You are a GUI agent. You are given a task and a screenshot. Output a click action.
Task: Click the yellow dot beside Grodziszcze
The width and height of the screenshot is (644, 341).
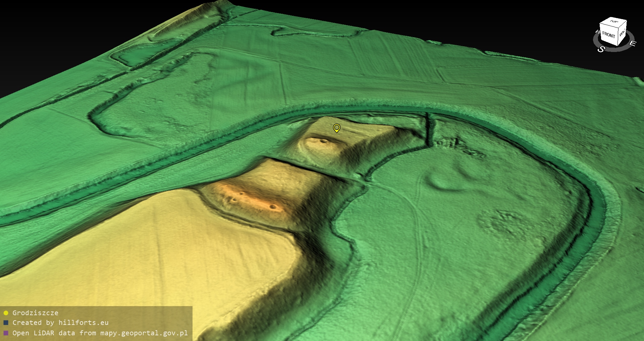tap(6, 313)
